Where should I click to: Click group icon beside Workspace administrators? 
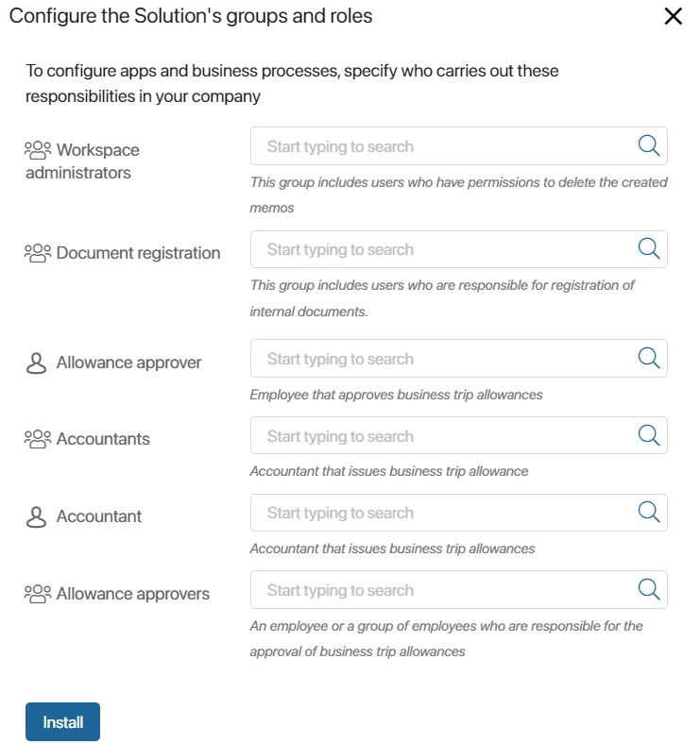click(x=38, y=150)
